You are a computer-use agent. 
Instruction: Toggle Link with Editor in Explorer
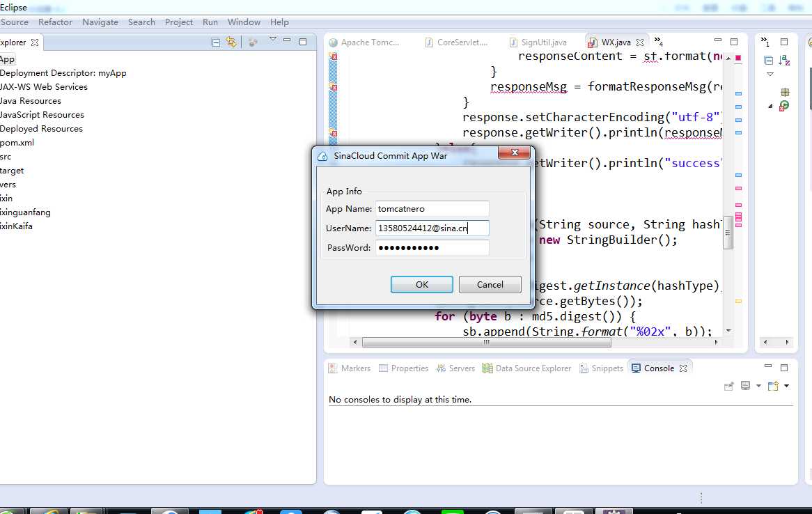coord(231,42)
